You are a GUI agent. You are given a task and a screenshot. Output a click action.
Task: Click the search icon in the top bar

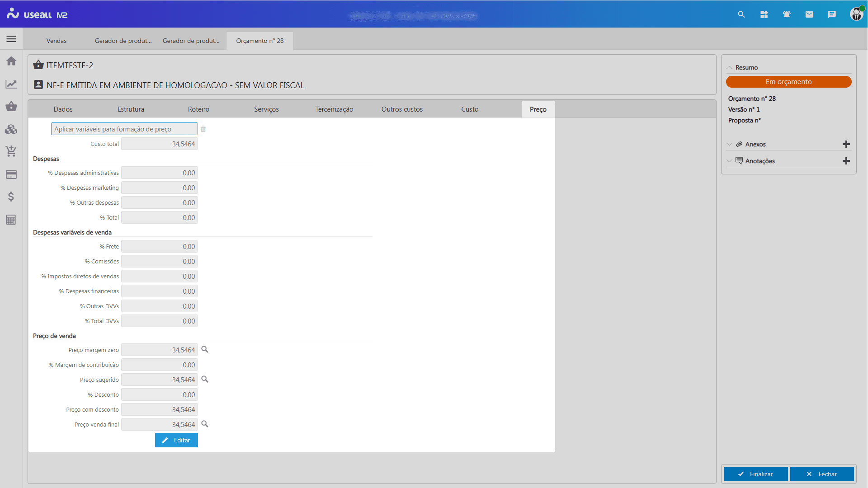(x=741, y=14)
